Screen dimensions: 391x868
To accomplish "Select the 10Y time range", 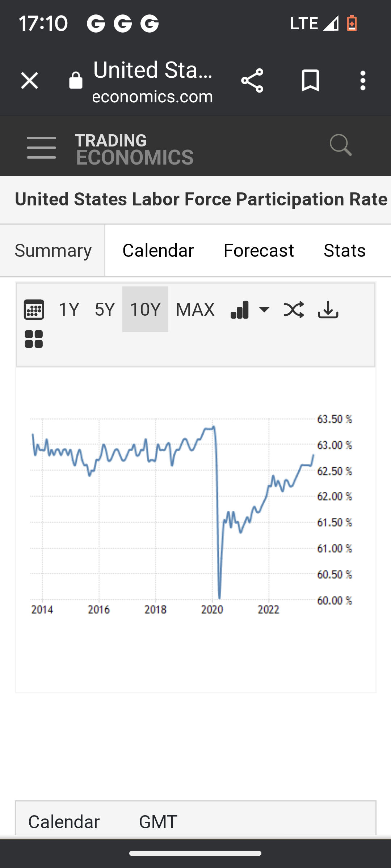I will (x=145, y=310).
